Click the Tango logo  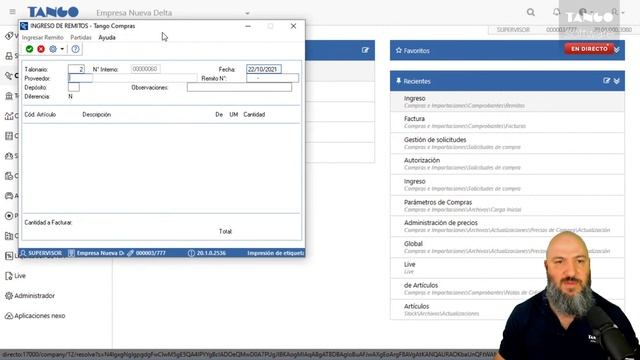(53, 12)
